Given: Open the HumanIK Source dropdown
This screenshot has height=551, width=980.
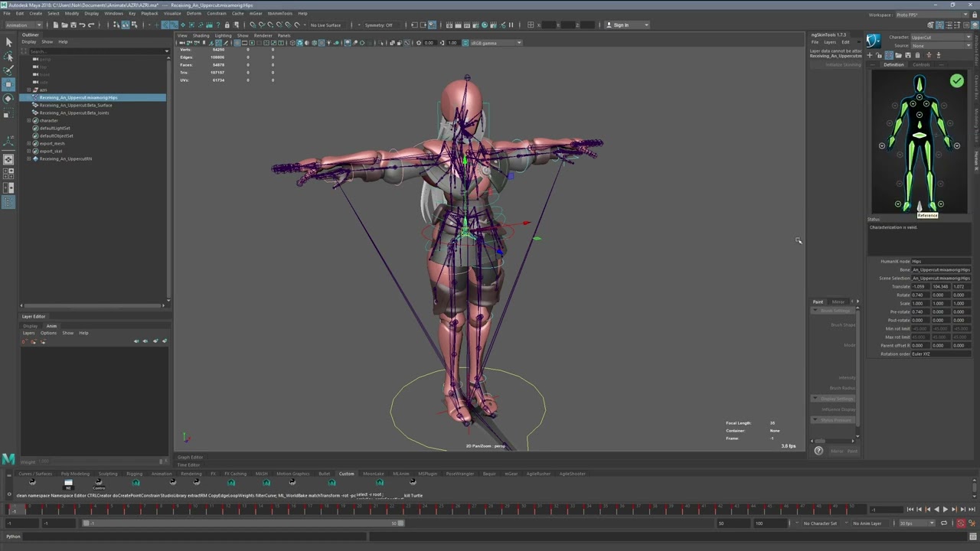Looking at the screenshot, I should [941, 45].
